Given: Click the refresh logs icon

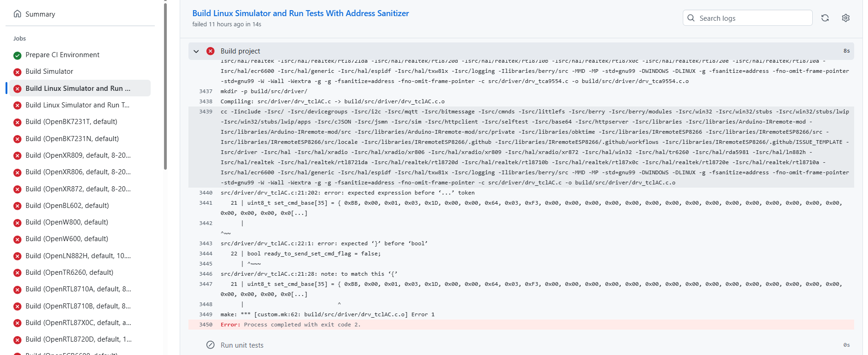Looking at the screenshot, I should coord(825,18).
